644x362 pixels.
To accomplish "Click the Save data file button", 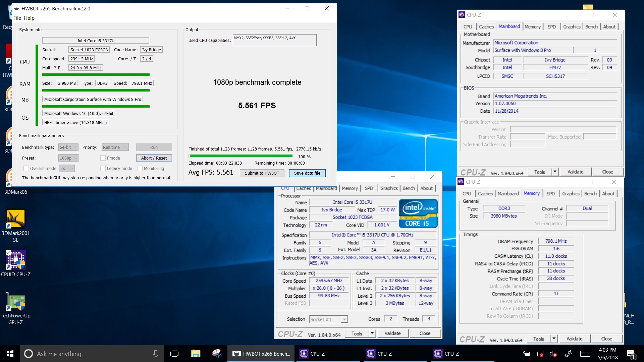I will pyautogui.click(x=307, y=173).
